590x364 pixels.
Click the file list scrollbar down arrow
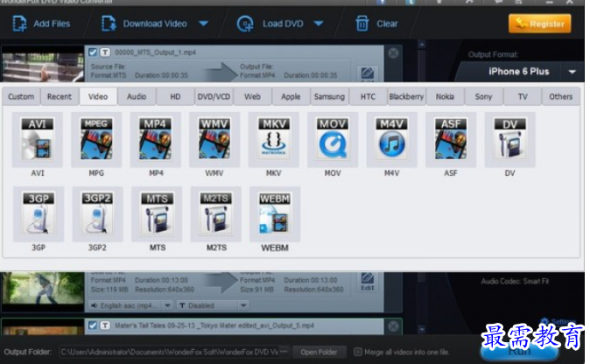click(422, 329)
